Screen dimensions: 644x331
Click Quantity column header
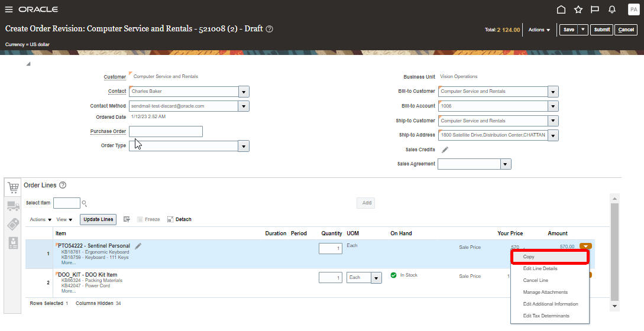[331, 233]
